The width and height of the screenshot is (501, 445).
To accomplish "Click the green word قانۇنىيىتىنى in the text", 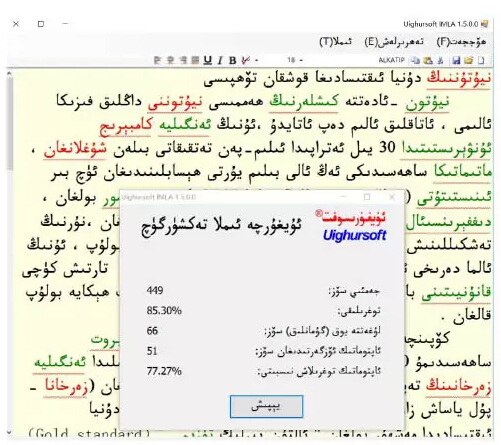I will [456, 293].
